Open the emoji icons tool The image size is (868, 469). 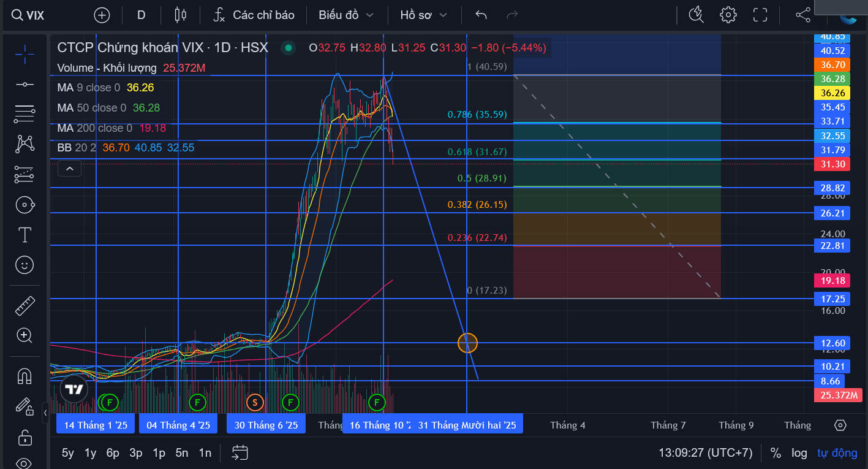(x=25, y=265)
